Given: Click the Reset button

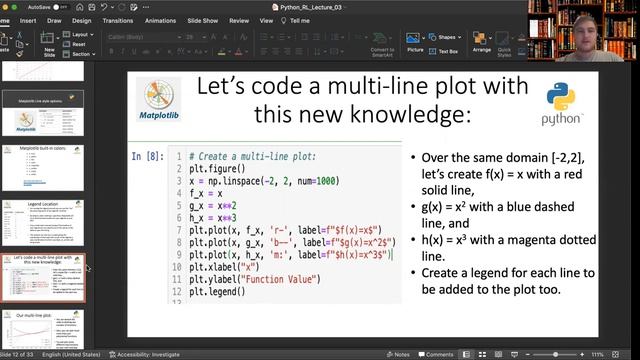Looking at the screenshot, I should coord(74,44).
